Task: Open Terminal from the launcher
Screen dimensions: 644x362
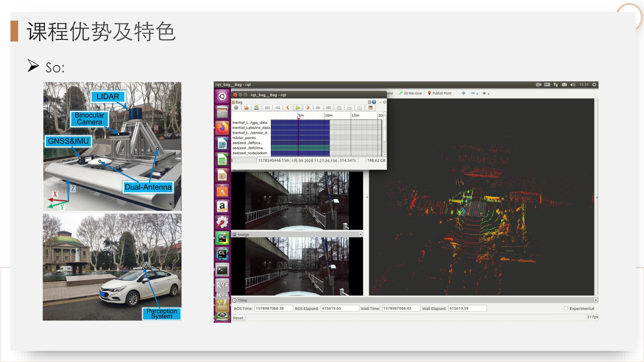Action: coord(222,270)
